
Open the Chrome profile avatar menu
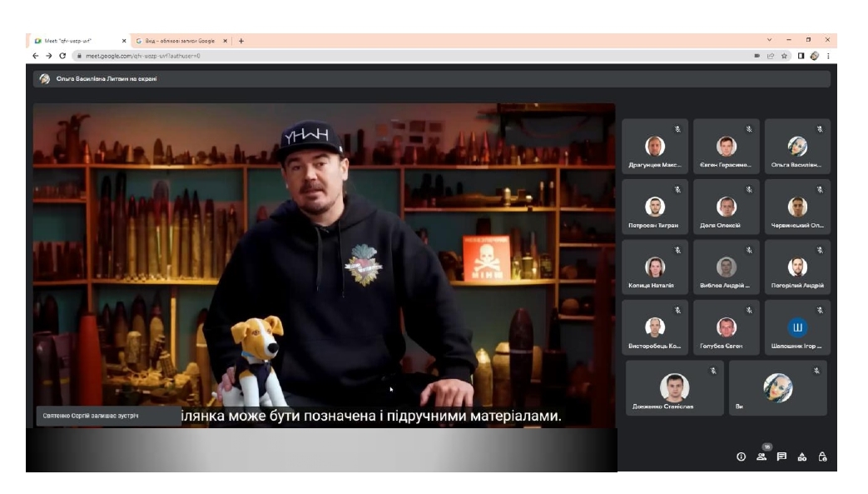[x=815, y=56]
